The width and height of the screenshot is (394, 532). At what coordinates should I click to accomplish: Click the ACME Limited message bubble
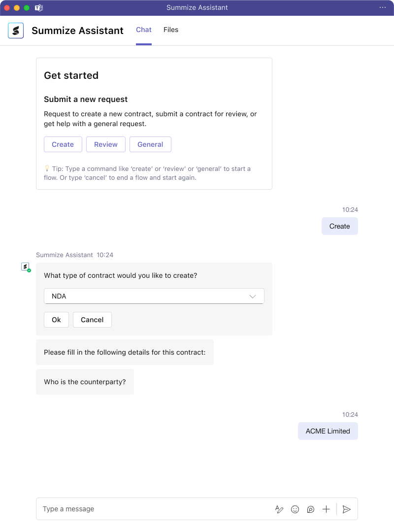click(x=328, y=431)
